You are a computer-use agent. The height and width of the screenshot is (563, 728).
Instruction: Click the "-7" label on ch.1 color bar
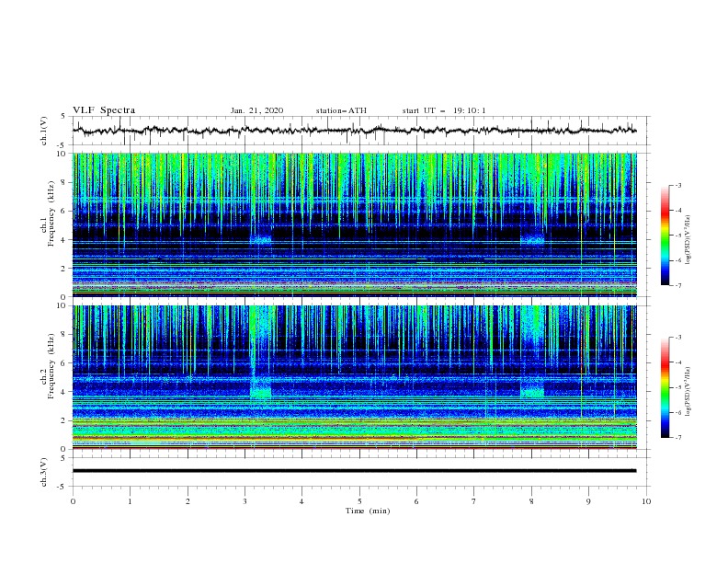tap(677, 286)
